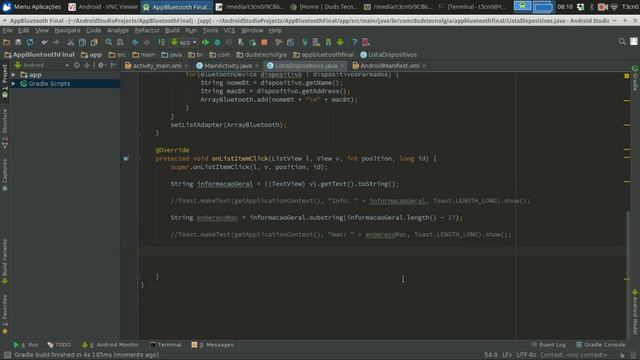Open the File menu
The height and width of the screenshot is (360, 640).
point(7,31)
